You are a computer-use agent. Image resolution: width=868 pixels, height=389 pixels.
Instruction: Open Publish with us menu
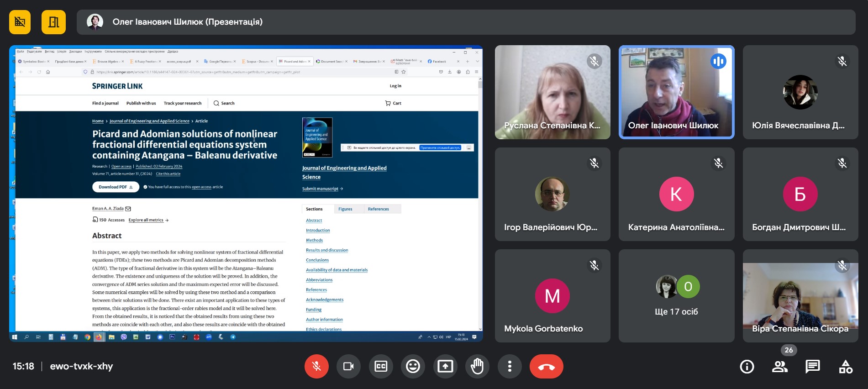click(x=141, y=103)
